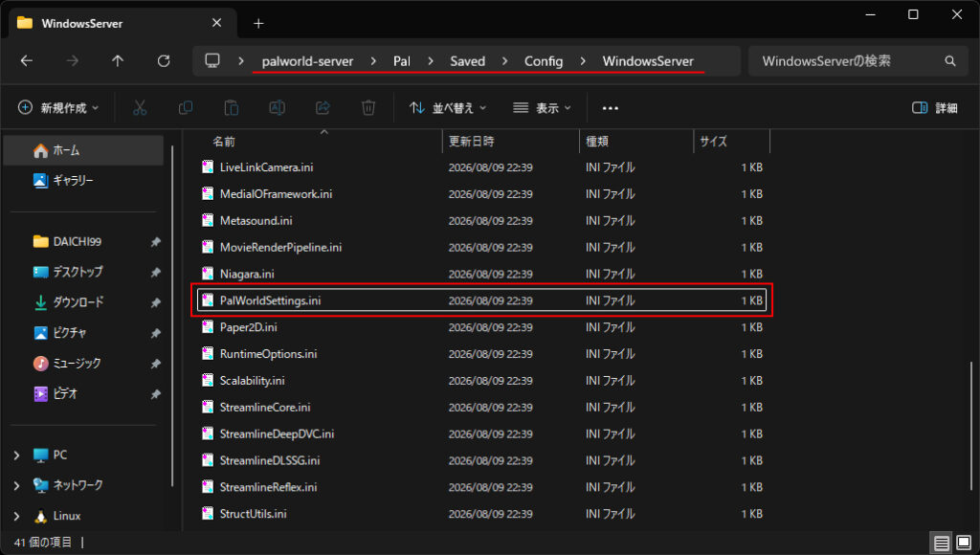Select the WindowsServer window tab
The width and height of the screenshot is (980, 555).
[122, 23]
